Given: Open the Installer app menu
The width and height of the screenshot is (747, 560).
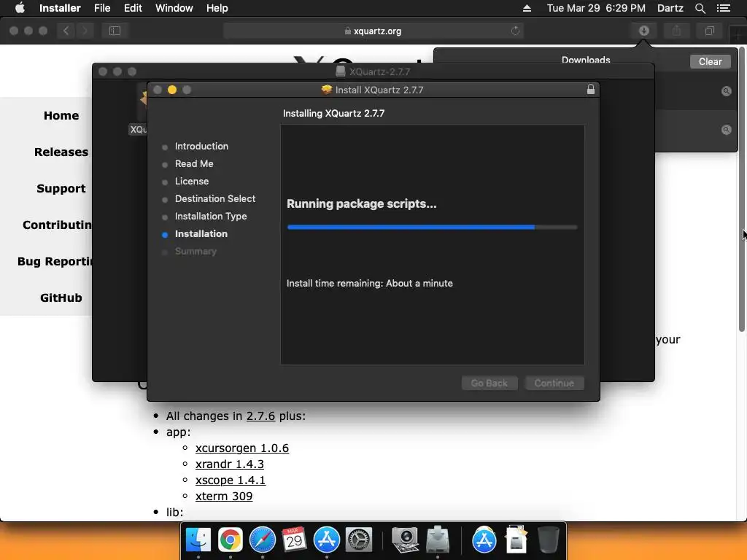Looking at the screenshot, I should tap(60, 8).
